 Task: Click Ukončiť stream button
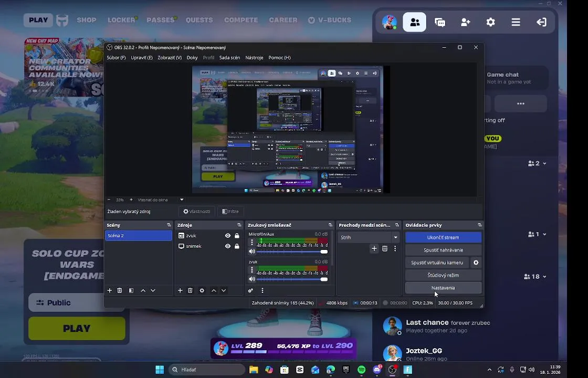[x=443, y=237]
